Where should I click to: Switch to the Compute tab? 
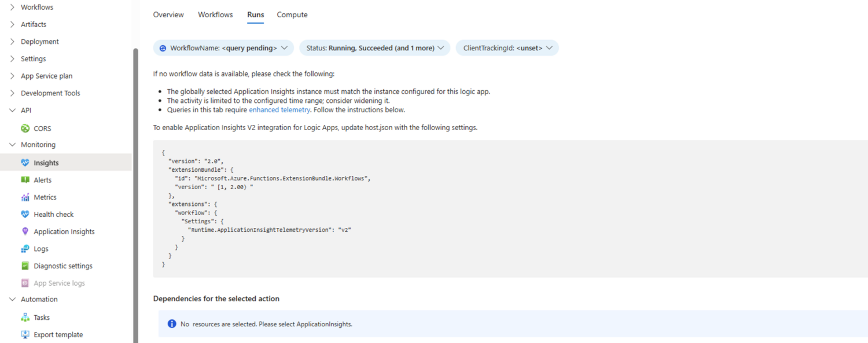click(x=292, y=14)
